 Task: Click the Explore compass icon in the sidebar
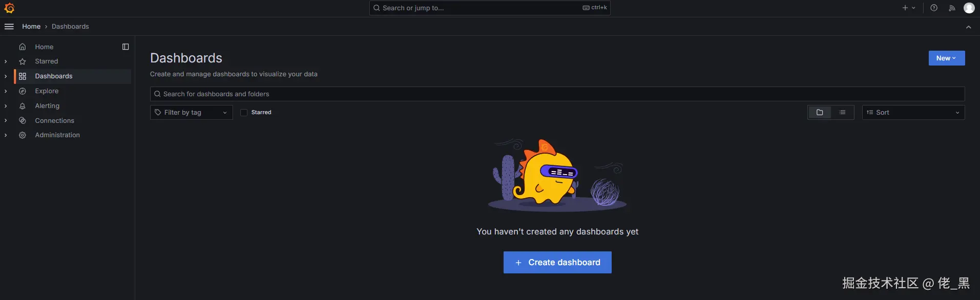(23, 91)
